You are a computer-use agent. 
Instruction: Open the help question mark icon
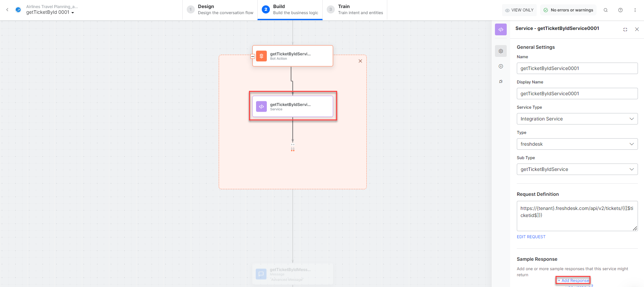tap(620, 10)
